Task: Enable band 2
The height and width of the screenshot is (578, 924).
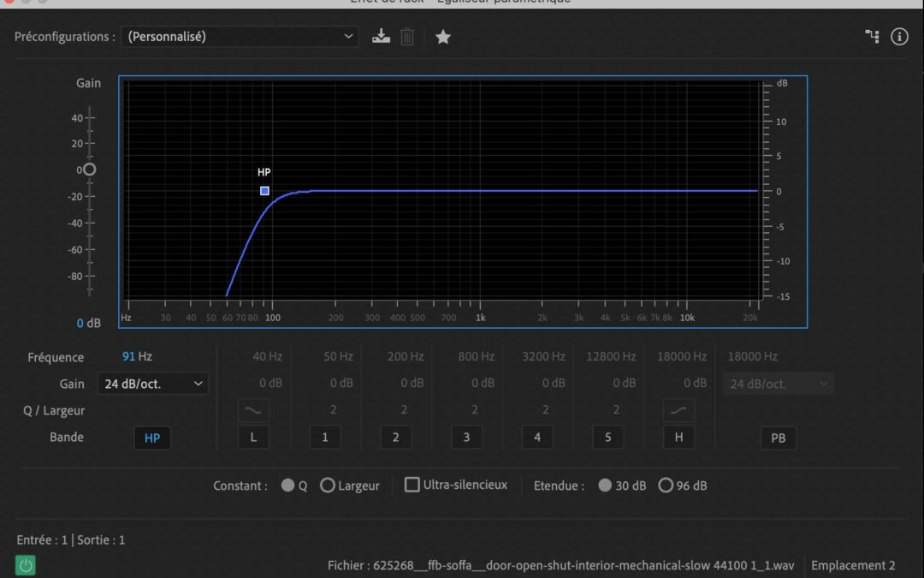Action: (x=395, y=437)
